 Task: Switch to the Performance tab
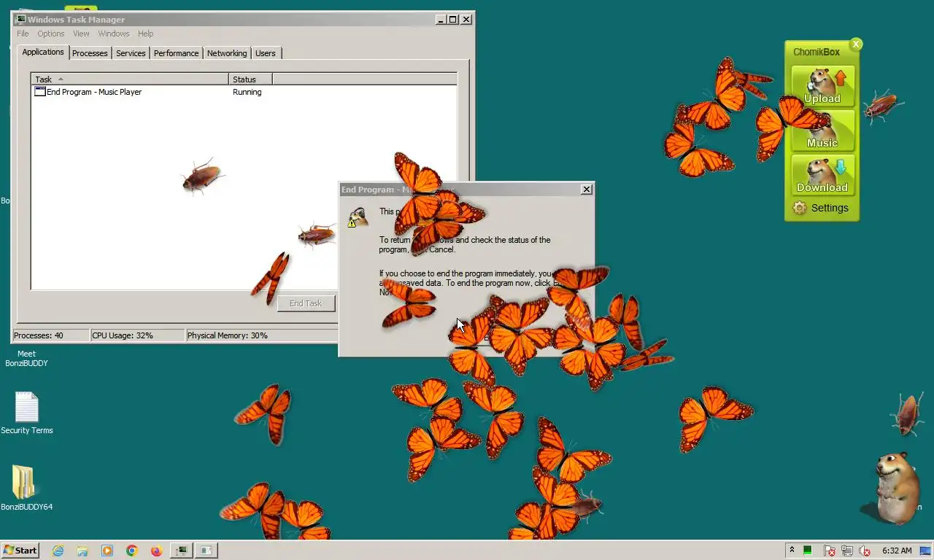click(176, 53)
